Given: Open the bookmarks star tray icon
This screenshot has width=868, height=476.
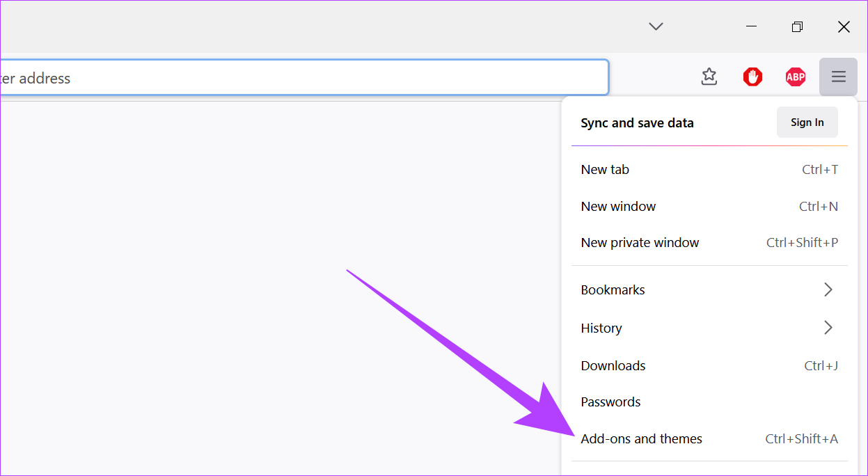Looking at the screenshot, I should coord(709,77).
